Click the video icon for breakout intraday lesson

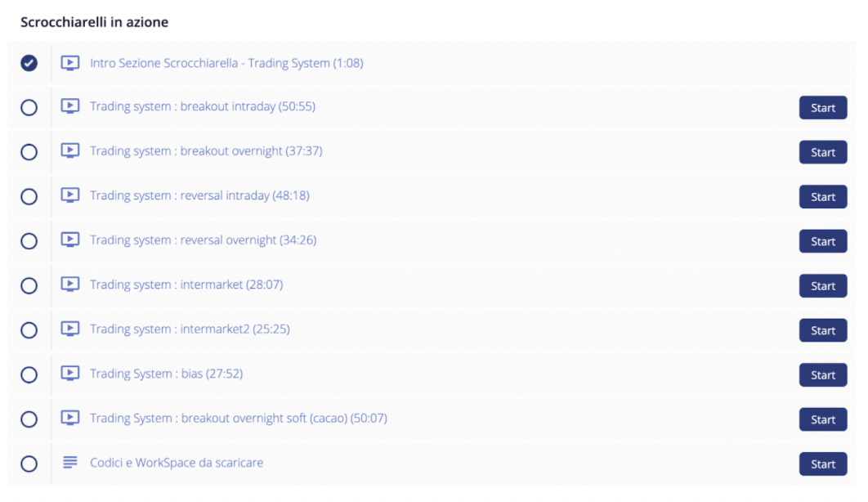pos(69,105)
